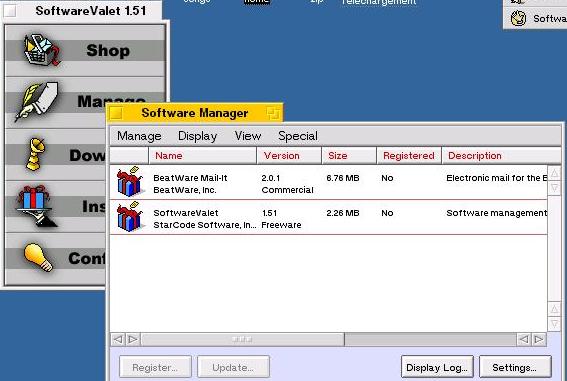Sort list by Description column header
The image size is (567, 381).
pos(502,156)
